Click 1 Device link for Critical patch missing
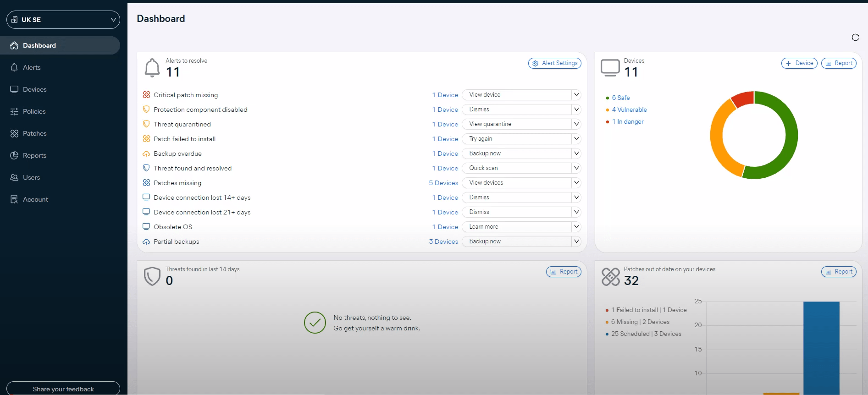Image resolution: width=868 pixels, height=395 pixels. pos(445,95)
